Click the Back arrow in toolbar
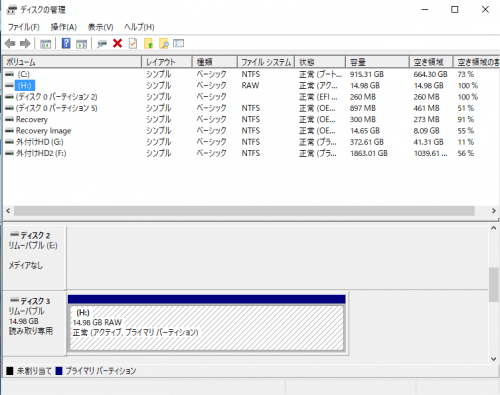 coord(10,43)
